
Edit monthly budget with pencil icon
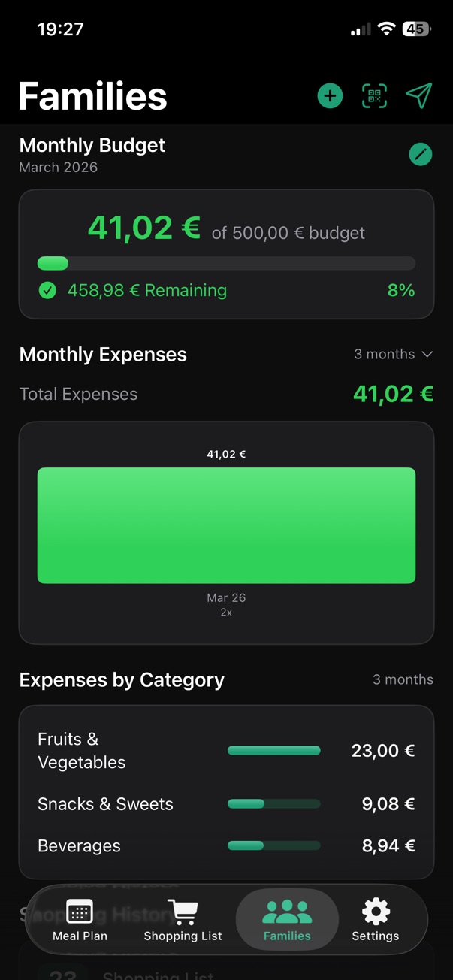coord(420,154)
